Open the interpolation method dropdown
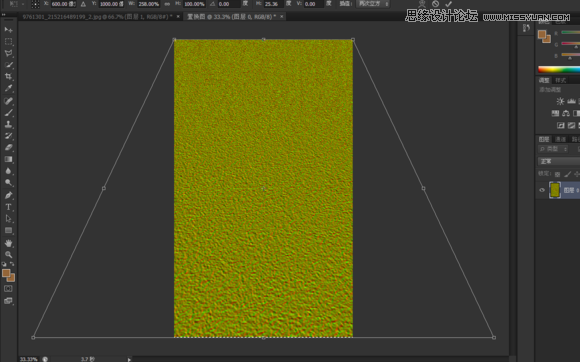 click(373, 4)
